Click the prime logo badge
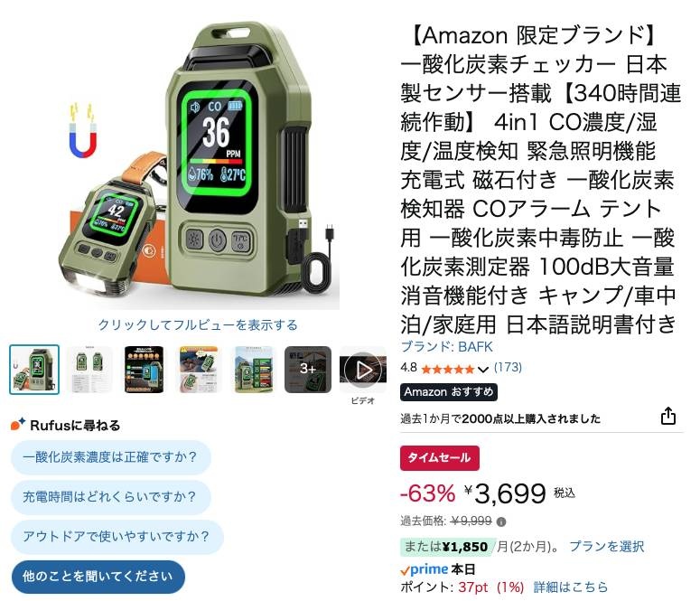 (x=425, y=569)
